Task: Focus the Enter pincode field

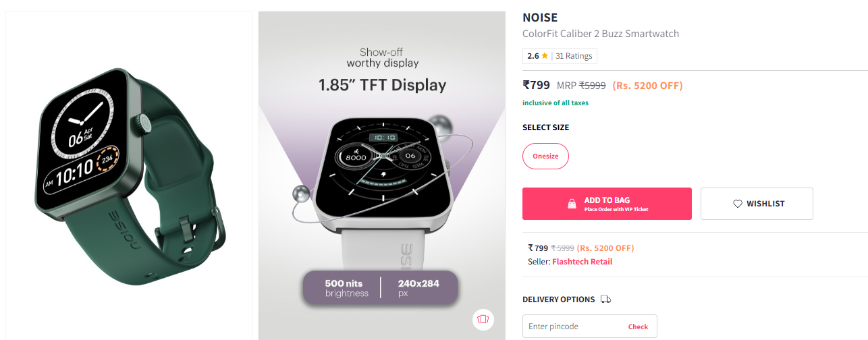Action: click(574, 327)
